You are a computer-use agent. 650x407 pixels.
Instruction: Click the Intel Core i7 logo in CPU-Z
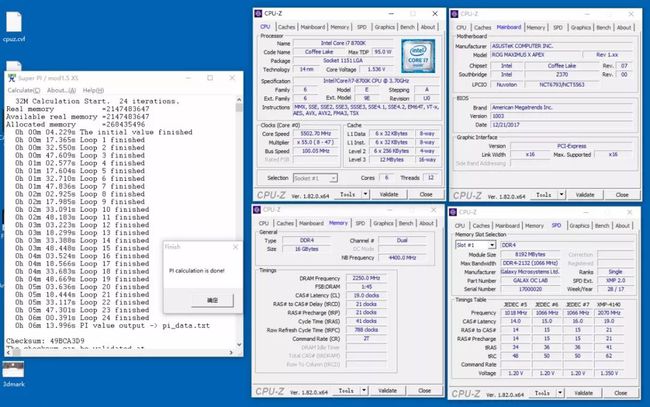click(418, 56)
